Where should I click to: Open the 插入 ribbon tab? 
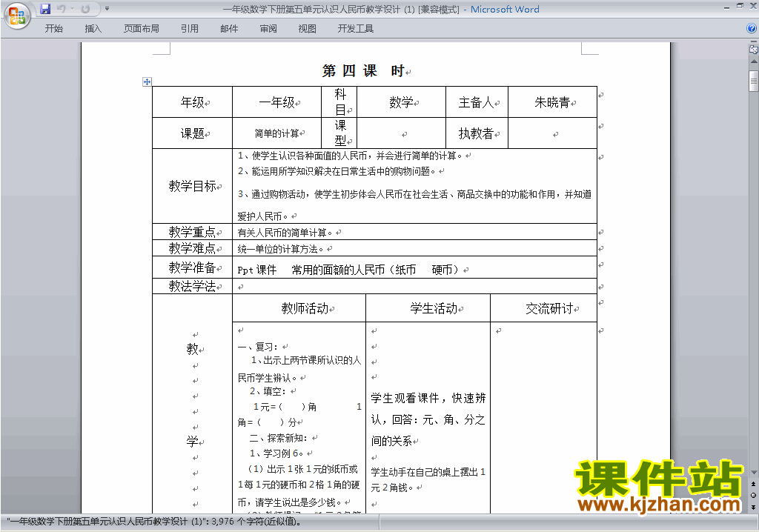(93, 29)
